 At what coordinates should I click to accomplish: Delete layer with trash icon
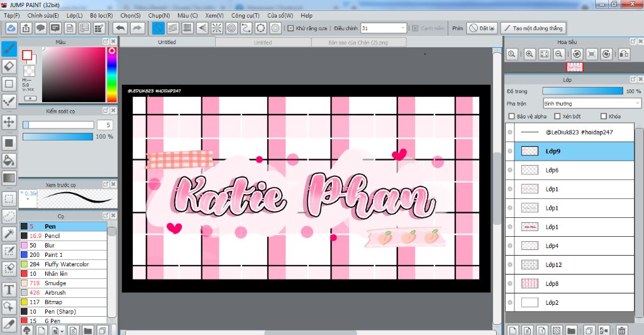tap(622, 330)
